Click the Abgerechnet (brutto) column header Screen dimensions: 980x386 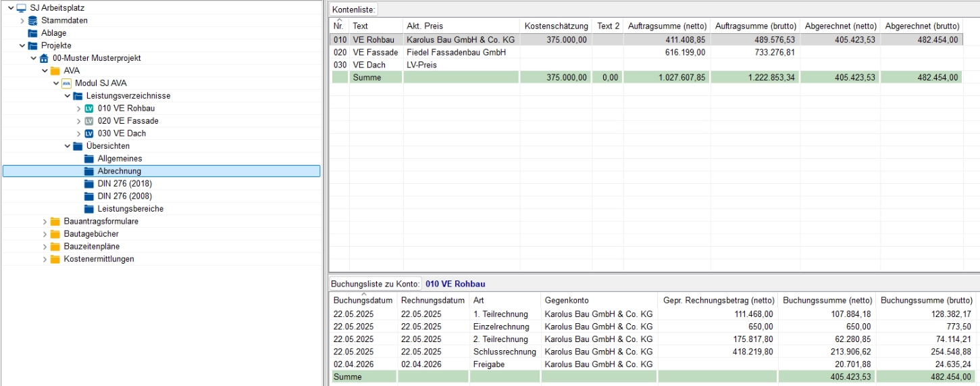click(x=921, y=26)
